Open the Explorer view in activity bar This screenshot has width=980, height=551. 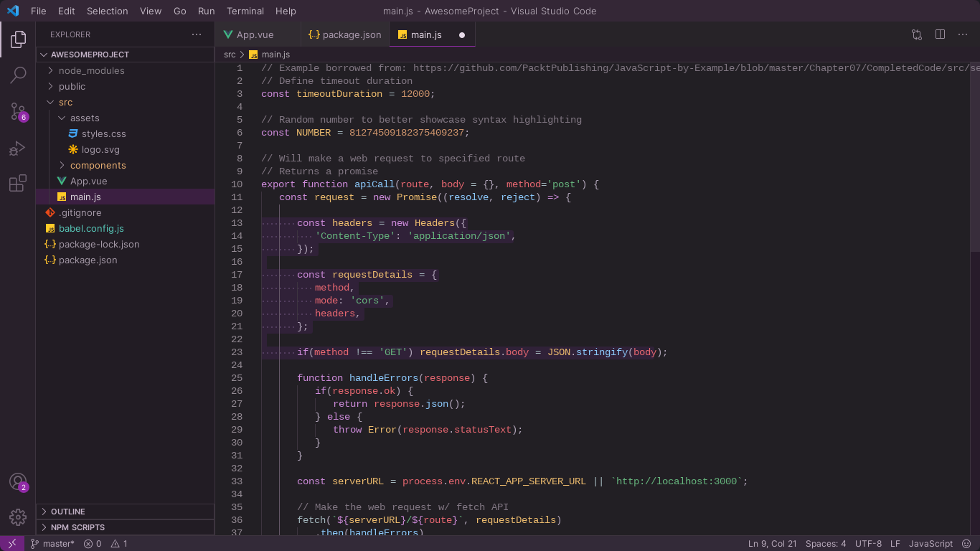pos(18,39)
